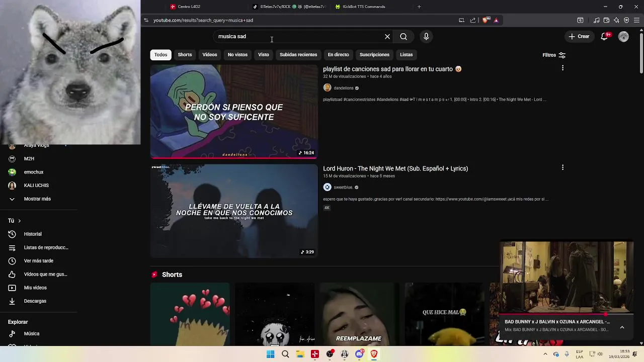This screenshot has width=644, height=362.
Task: Click the mini player video preview
Action: click(567, 277)
